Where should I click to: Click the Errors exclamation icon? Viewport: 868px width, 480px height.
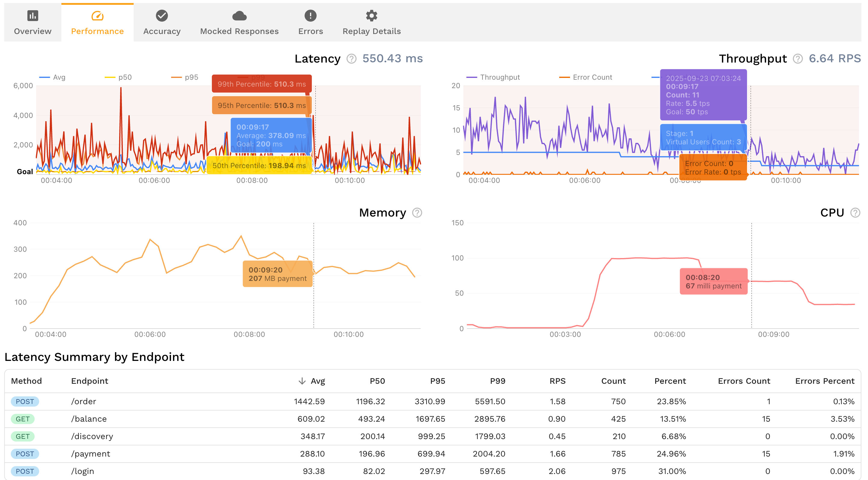tap(310, 15)
